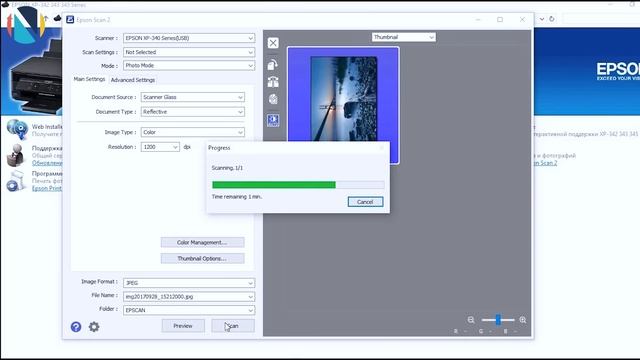Click the round color-correction icon in preview toolbar
The width and height of the screenshot is (640, 360).
click(273, 99)
